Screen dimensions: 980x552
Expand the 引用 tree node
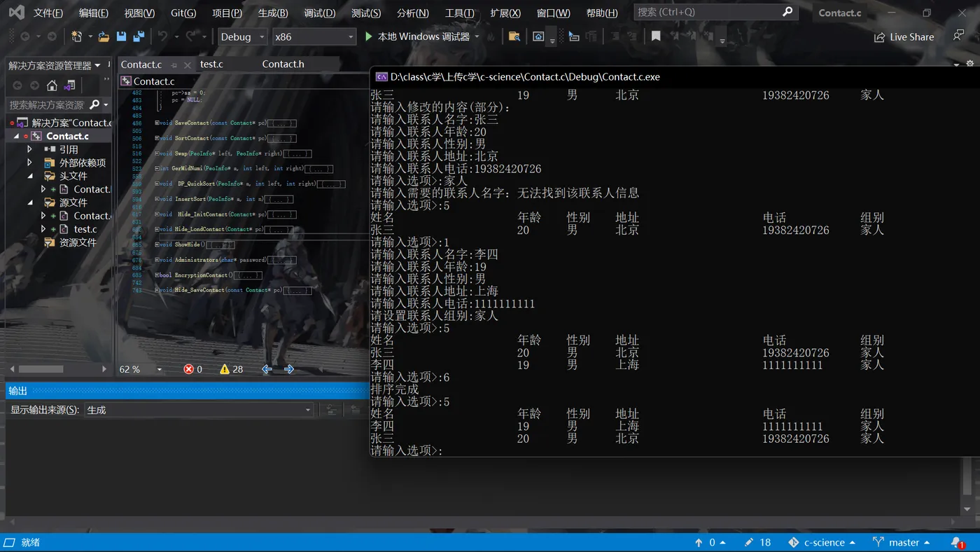(29, 149)
